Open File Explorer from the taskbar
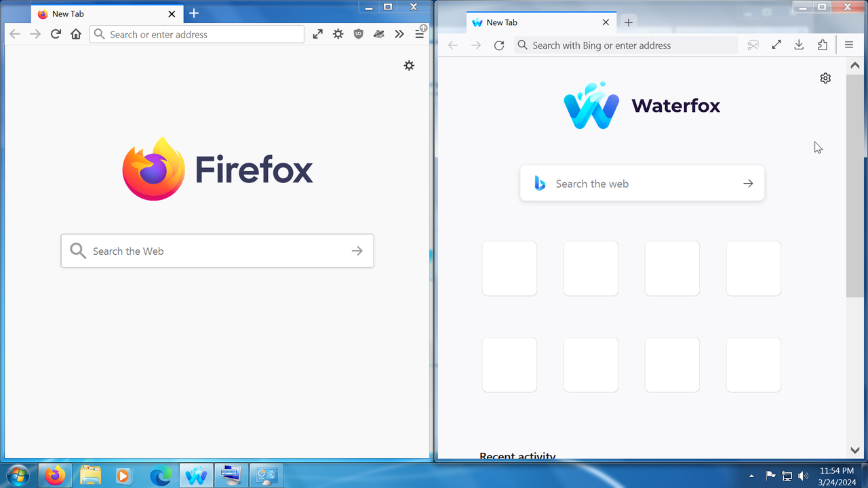 click(x=91, y=476)
